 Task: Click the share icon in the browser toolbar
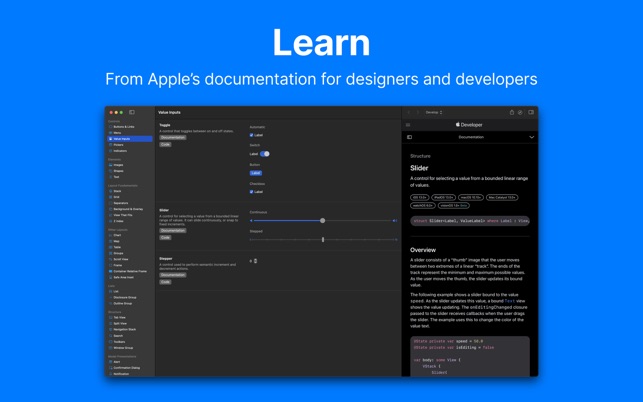(x=512, y=112)
